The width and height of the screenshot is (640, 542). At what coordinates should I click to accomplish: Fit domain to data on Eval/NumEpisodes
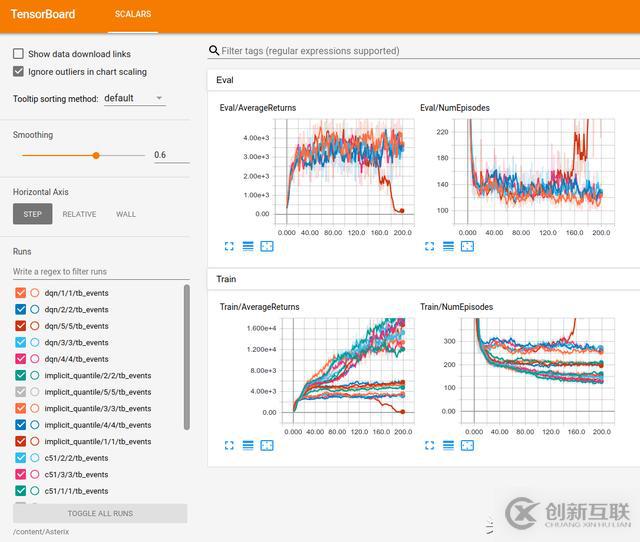(467, 247)
